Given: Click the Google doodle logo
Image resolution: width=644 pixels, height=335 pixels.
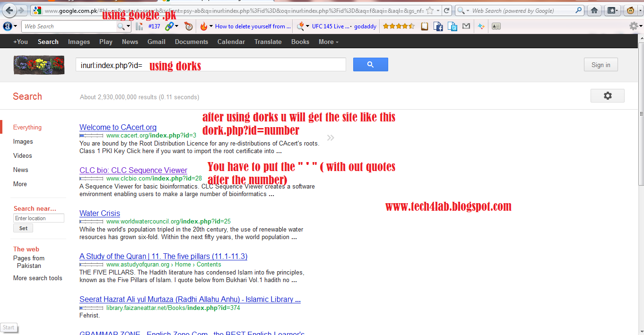Looking at the screenshot, I should [39, 65].
